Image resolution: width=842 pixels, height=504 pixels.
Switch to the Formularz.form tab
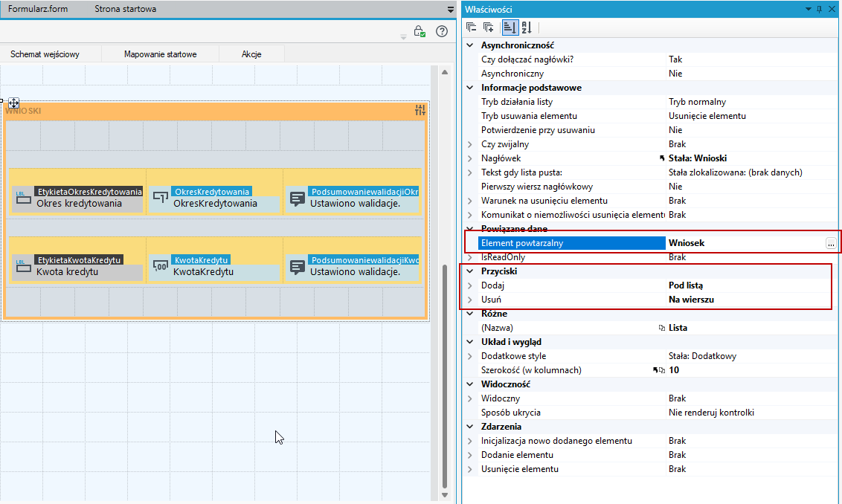(38, 9)
